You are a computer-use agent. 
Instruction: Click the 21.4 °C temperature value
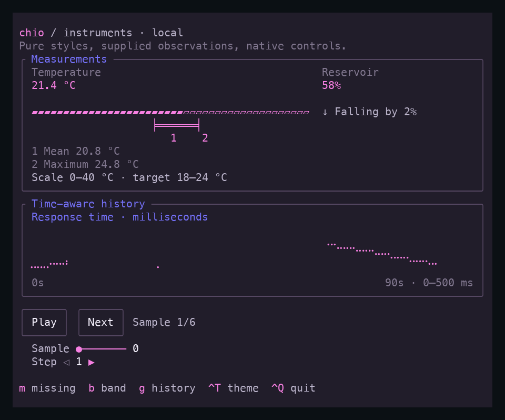click(54, 85)
